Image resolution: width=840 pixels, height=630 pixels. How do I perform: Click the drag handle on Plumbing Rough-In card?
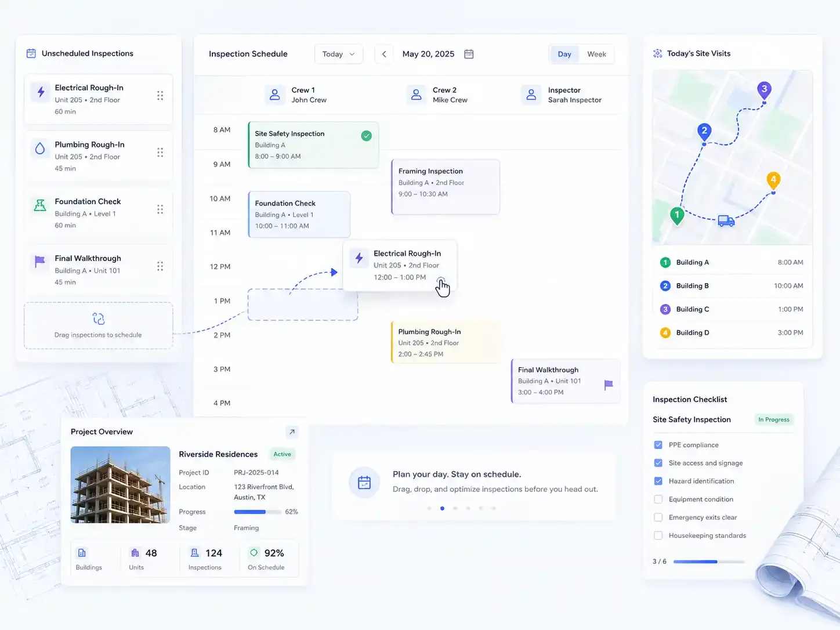[160, 153]
